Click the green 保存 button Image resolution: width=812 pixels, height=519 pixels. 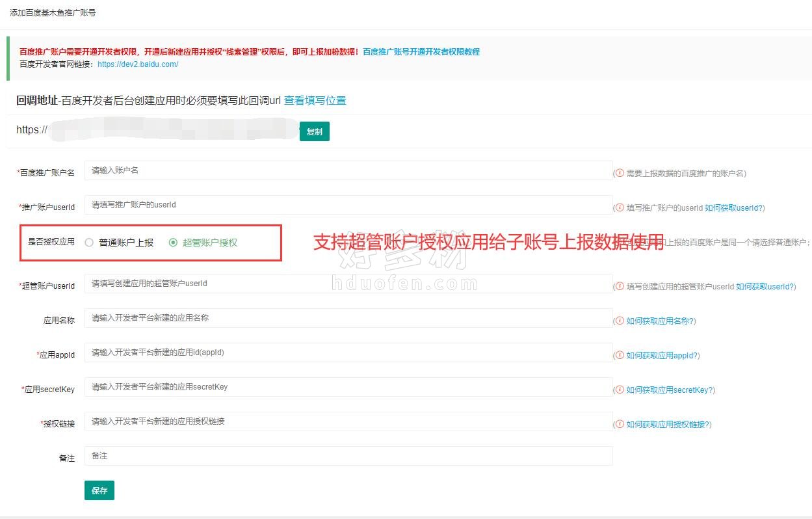[99, 491]
